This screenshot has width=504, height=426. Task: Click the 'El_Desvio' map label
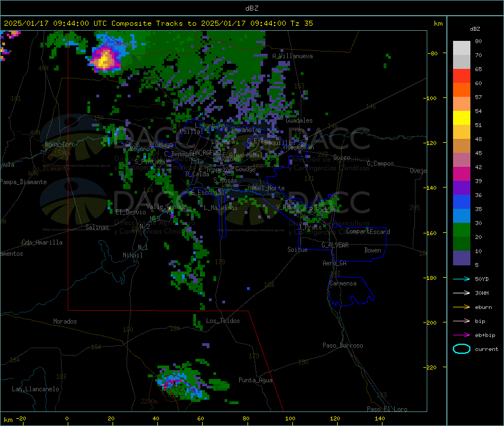130,212
